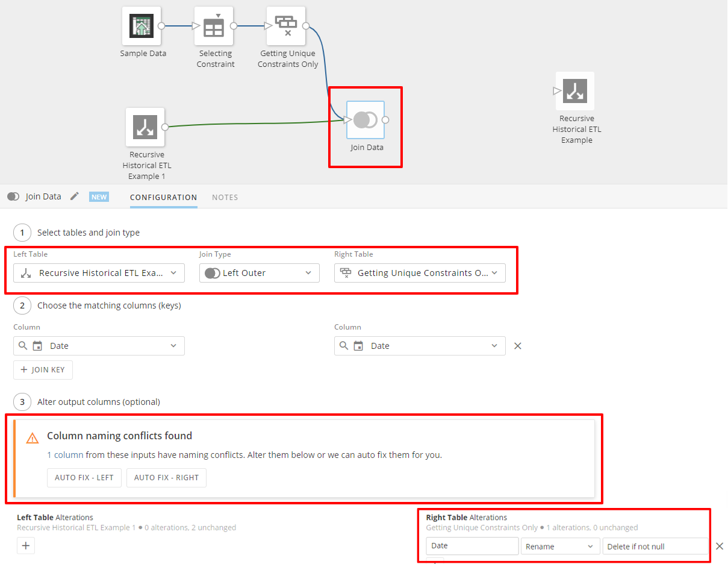
Task: Open the Getting Unique Constraints Only node
Action: pos(286,26)
